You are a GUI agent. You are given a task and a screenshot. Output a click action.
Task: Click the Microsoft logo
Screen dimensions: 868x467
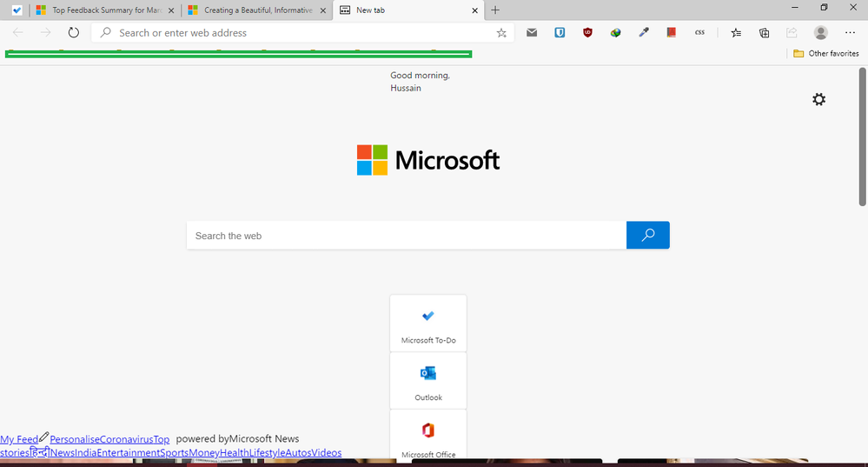click(x=427, y=160)
